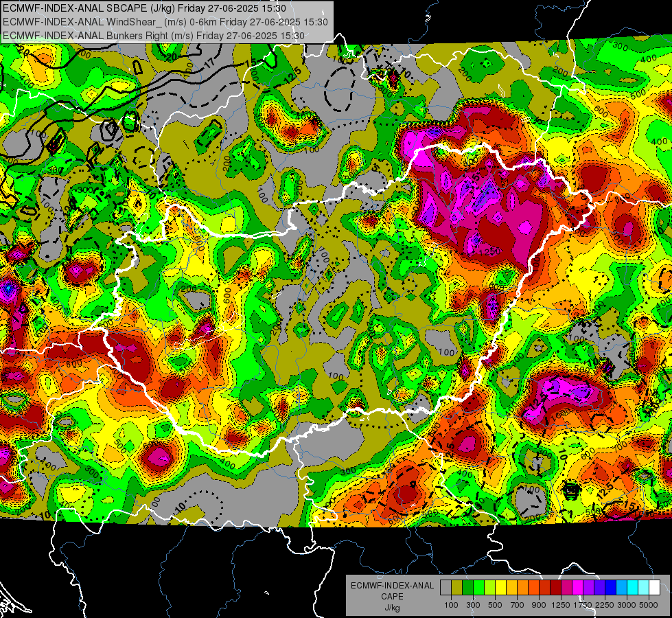Click the legend value 2250
Viewport: 672px width, 618px height.
[605, 605]
